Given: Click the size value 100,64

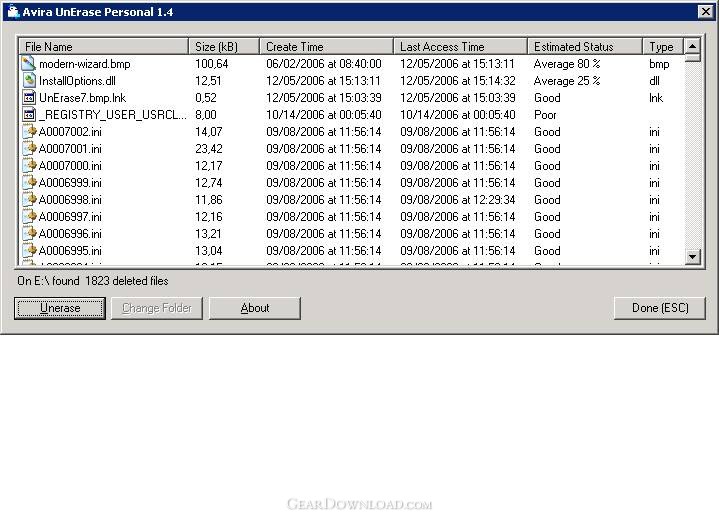Looking at the screenshot, I should click(212, 64).
